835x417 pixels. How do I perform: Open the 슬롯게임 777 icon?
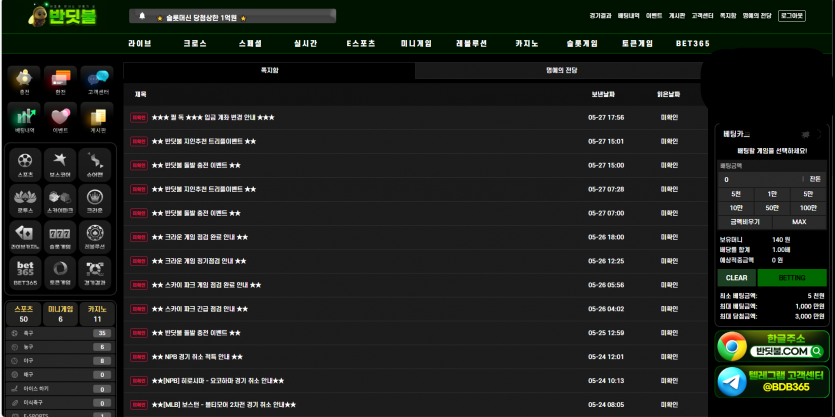[60, 236]
